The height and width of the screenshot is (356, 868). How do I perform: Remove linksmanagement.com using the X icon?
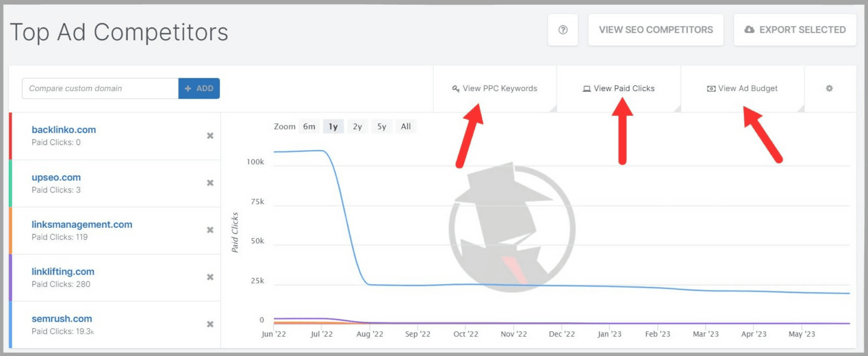(210, 230)
